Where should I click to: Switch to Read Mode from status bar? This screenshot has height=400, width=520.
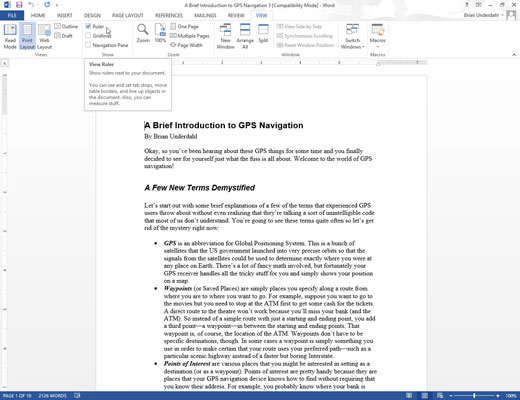pos(409,396)
